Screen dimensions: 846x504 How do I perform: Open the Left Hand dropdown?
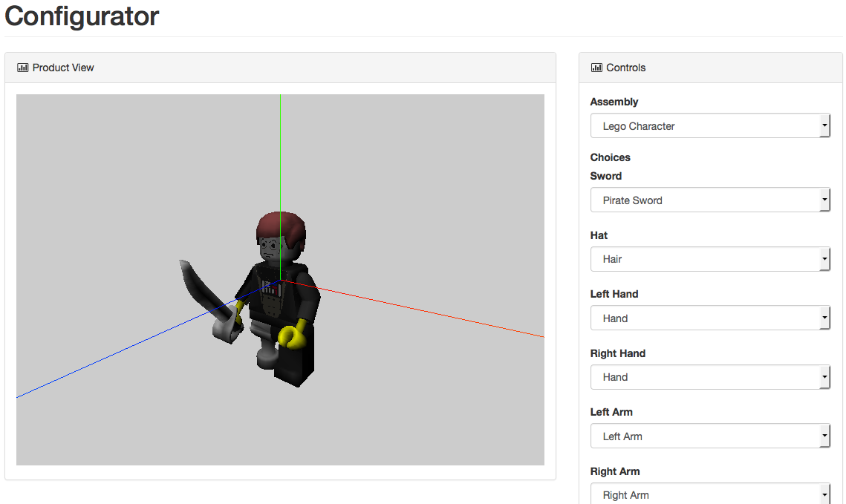(710, 318)
